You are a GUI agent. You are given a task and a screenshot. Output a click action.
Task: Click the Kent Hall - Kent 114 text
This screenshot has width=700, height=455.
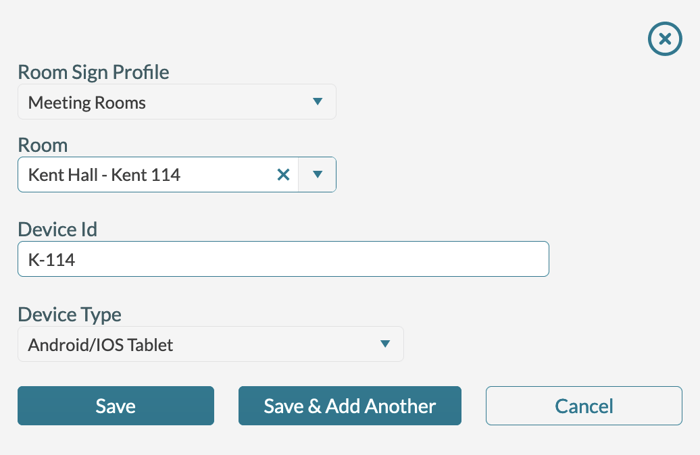pos(104,175)
